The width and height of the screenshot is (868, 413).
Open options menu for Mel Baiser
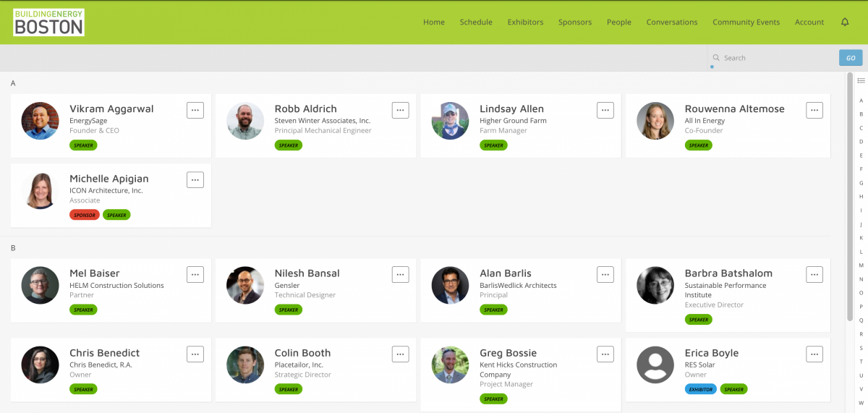point(195,274)
